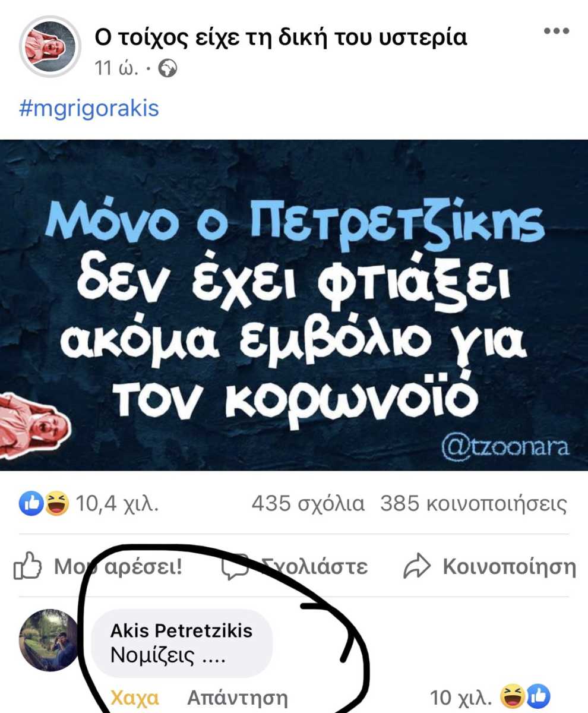Click the Μου αρέσει thumbs-up icon
Screen dimensions: 588x713
click(28, 566)
